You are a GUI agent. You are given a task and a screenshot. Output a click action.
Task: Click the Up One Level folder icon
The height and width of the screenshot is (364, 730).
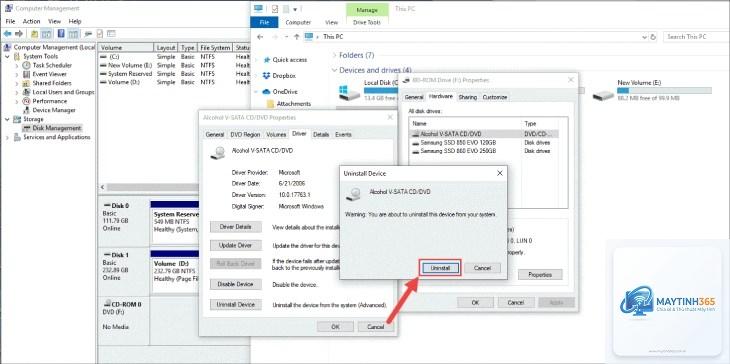34,34
